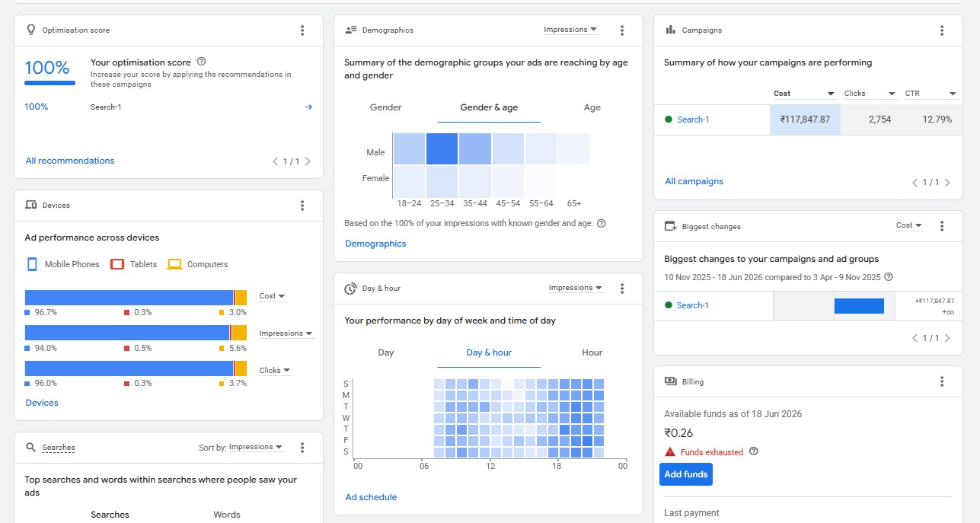
Task: Click the Male 25–34 heatmap cell
Action: click(442, 148)
